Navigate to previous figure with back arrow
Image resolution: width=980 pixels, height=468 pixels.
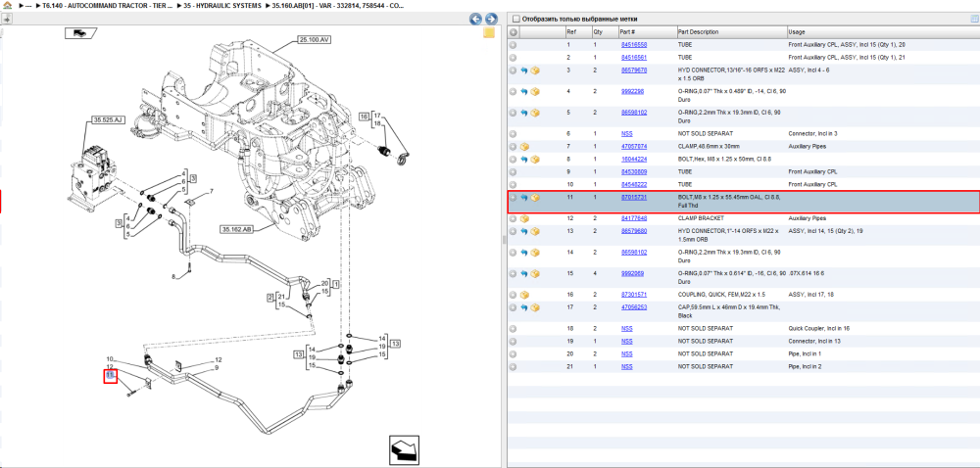[475, 19]
